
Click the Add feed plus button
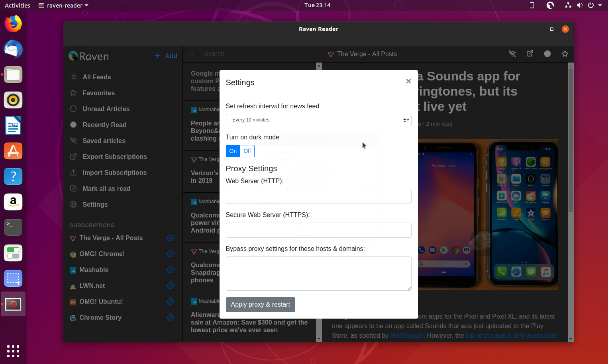pyautogui.click(x=166, y=56)
